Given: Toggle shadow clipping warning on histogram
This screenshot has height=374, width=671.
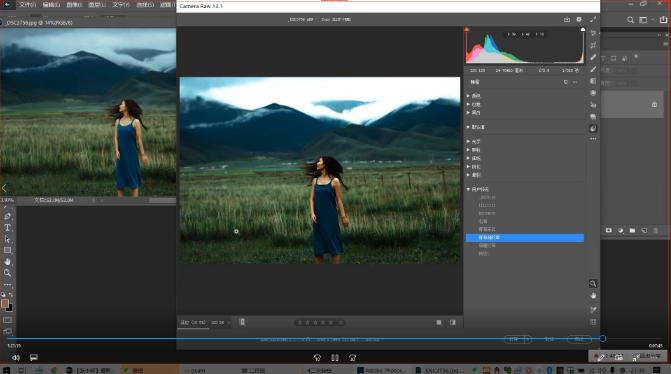Looking at the screenshot, I should 467,30.
